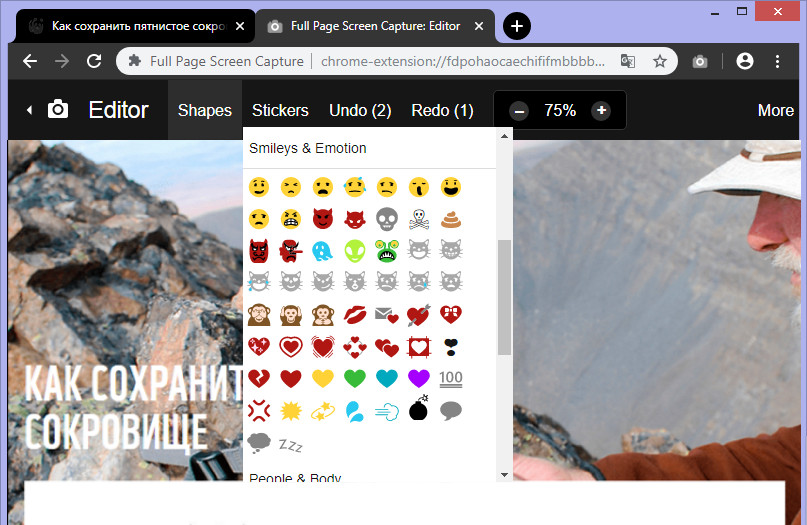Viewport: 807px width, 525px height.
Task: Decrease zoom with the minus button
Action: tap(519, 111)
